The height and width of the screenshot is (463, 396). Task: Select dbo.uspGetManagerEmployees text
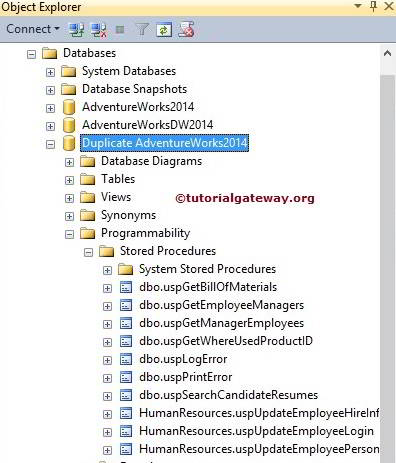221,323
